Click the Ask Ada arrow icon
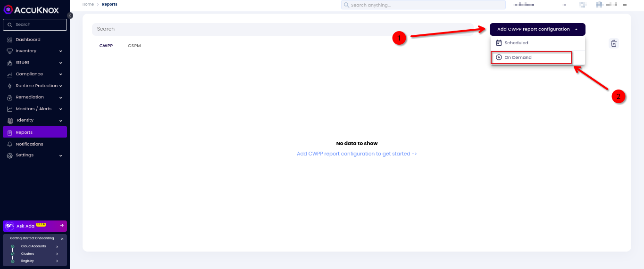 click(62, 226)
